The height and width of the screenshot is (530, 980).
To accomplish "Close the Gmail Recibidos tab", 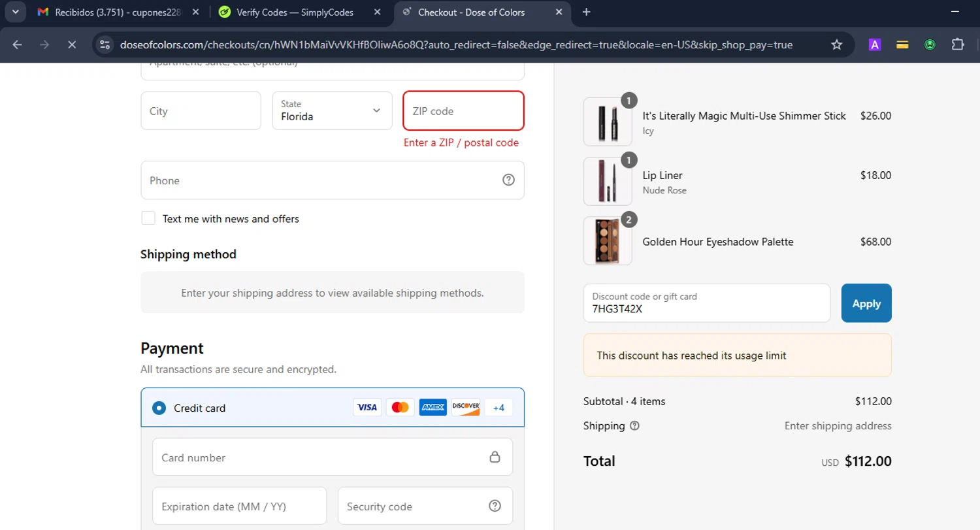I will tap(196, 12).
